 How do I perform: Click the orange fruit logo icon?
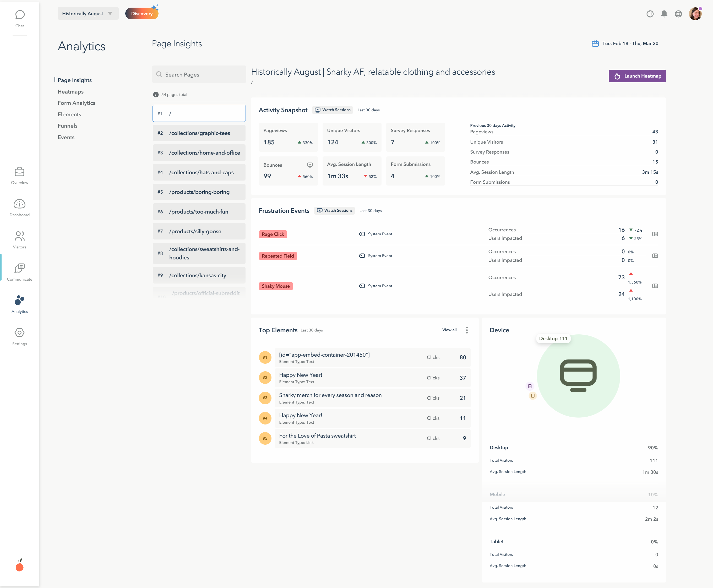(20, 565)
